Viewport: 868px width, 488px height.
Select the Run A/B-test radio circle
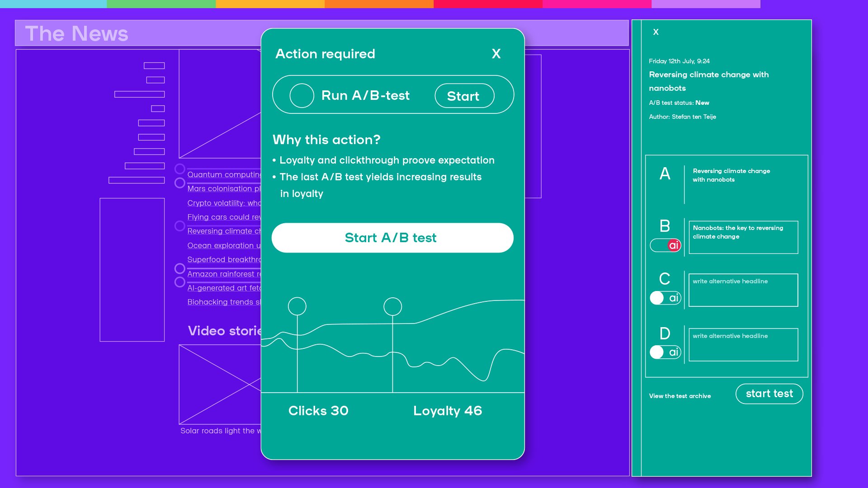coord(302,95)
